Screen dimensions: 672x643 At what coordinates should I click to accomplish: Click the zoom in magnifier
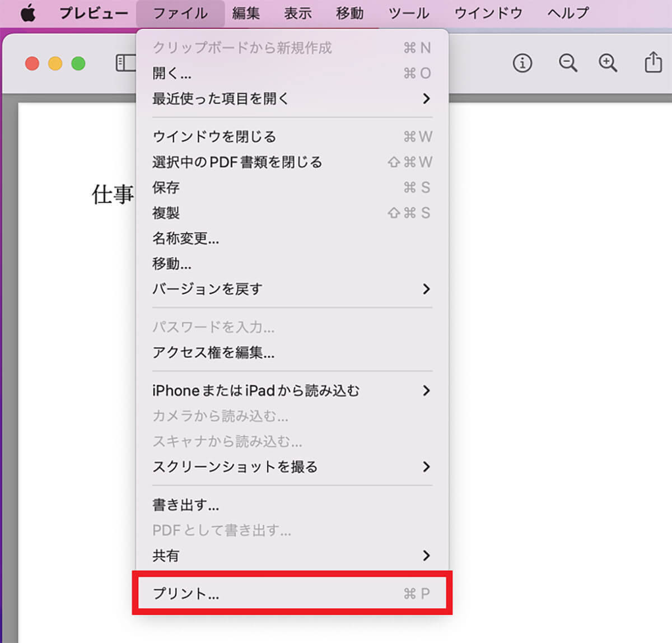608,63
